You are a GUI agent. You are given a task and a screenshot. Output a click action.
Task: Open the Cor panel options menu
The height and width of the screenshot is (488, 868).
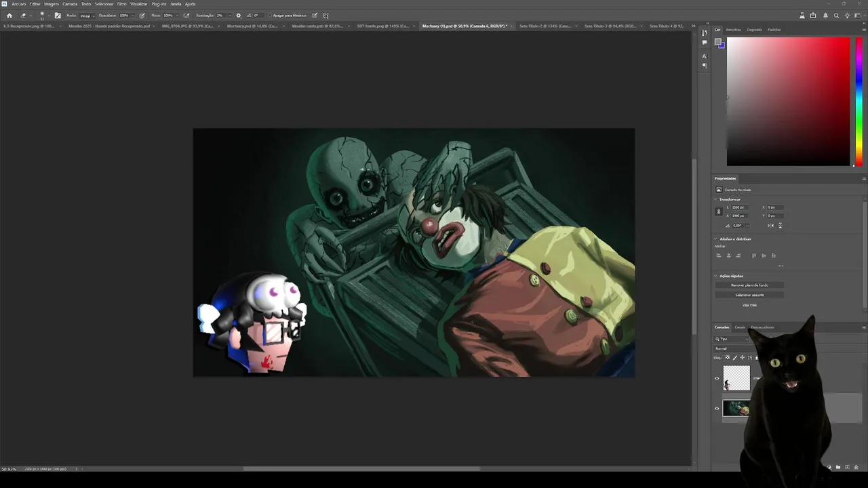(x=864, y=30)
